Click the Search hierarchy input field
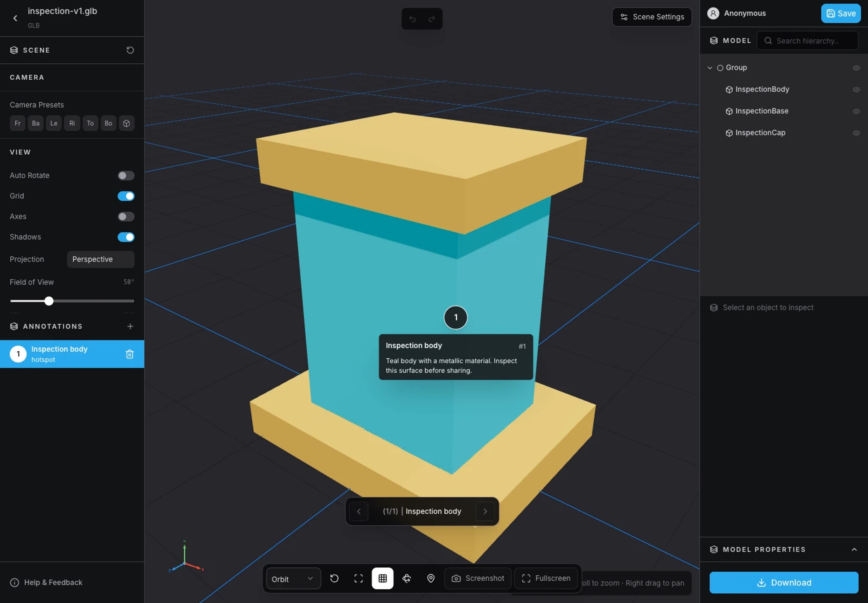The width and height of the screenshot is (868, 603). [807, 41]
